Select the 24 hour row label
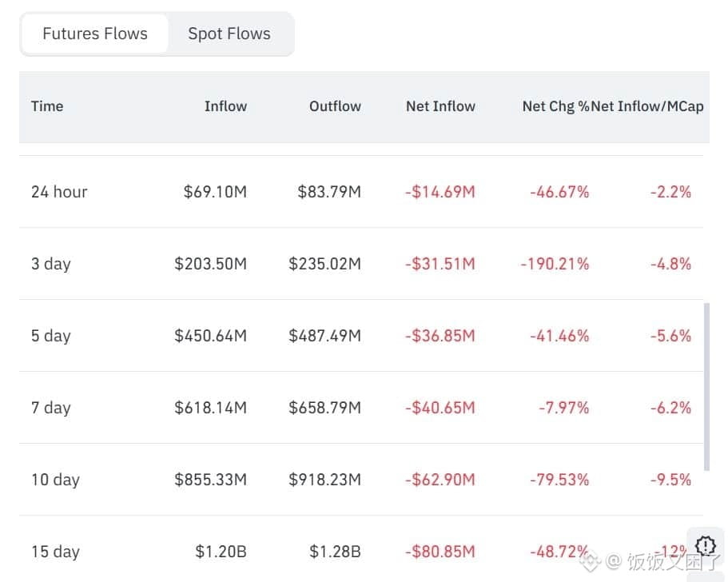 click(x=59, y=192)
